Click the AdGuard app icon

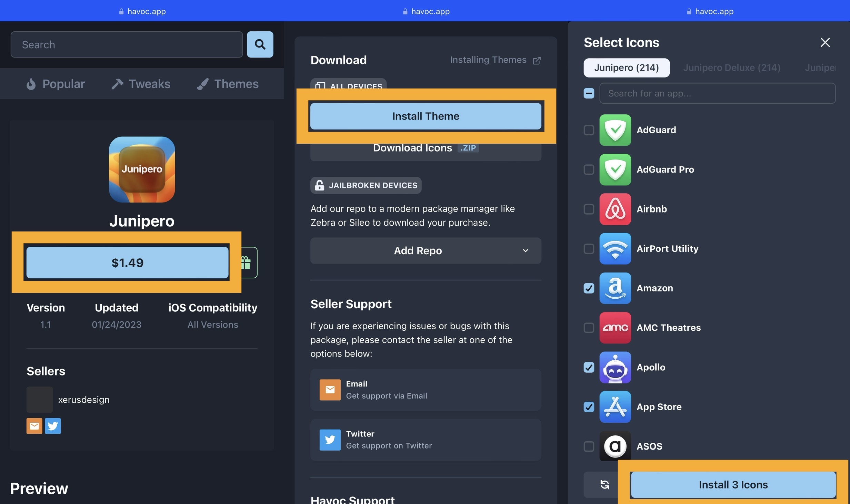pos(615,130)
